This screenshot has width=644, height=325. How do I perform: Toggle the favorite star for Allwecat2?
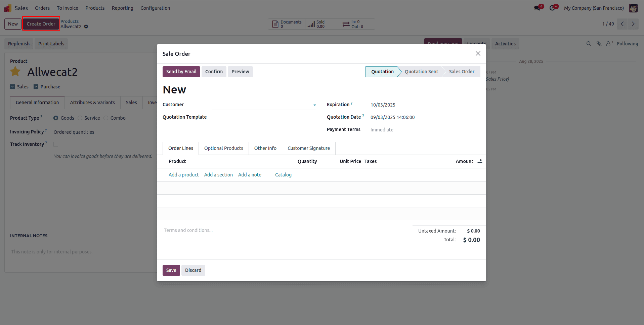15,72
